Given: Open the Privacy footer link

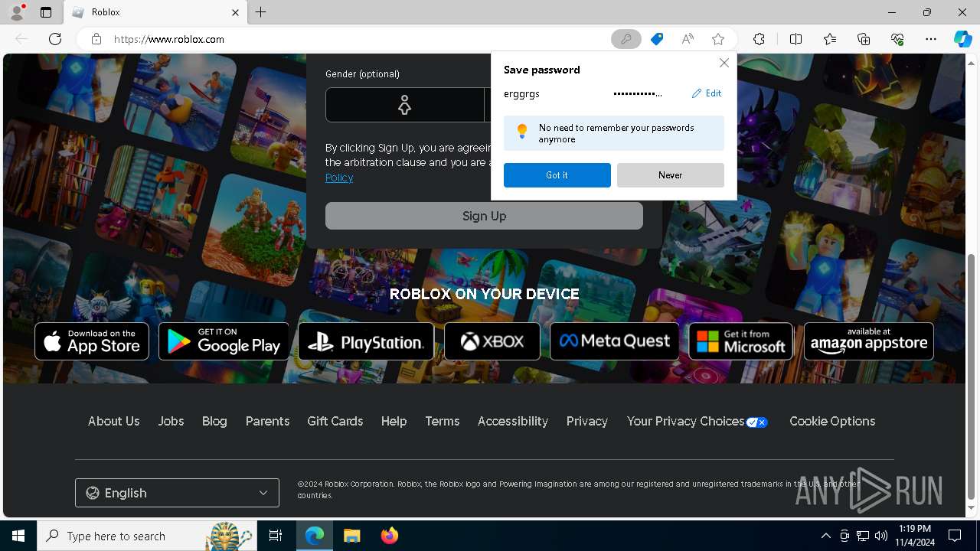Looking at the screenshot, I should [x=587, y=421].
